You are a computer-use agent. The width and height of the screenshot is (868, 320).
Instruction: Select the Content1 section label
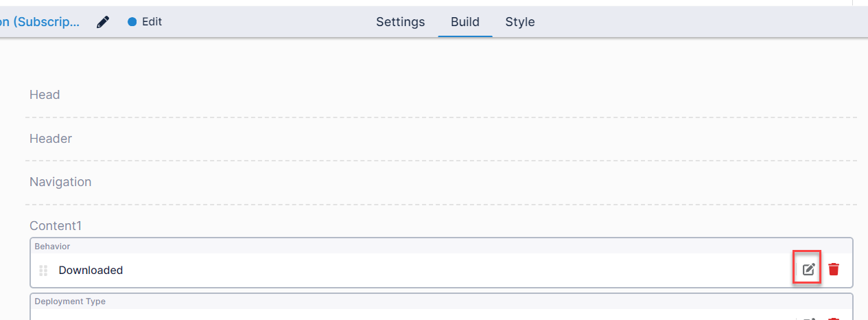(x=56, y=226)
